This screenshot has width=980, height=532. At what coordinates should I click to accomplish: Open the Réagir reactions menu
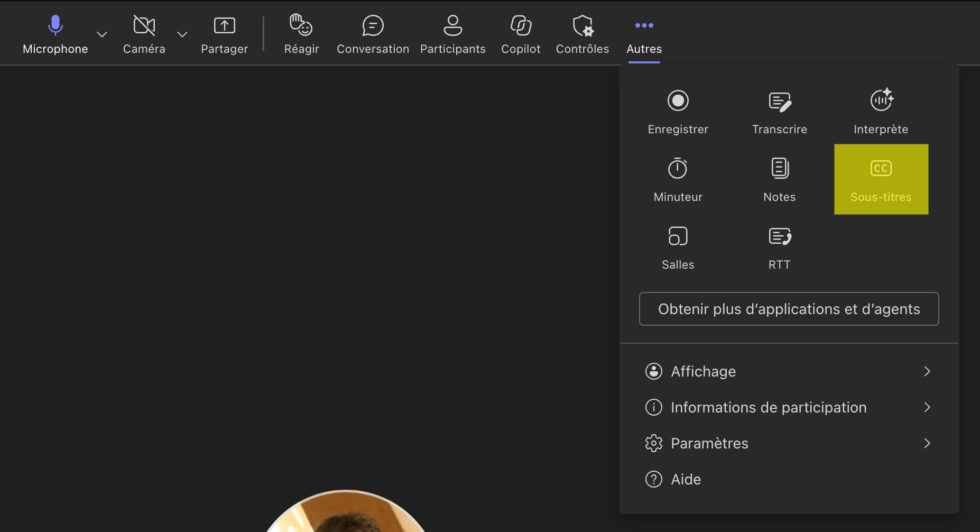tap(301, 35)
